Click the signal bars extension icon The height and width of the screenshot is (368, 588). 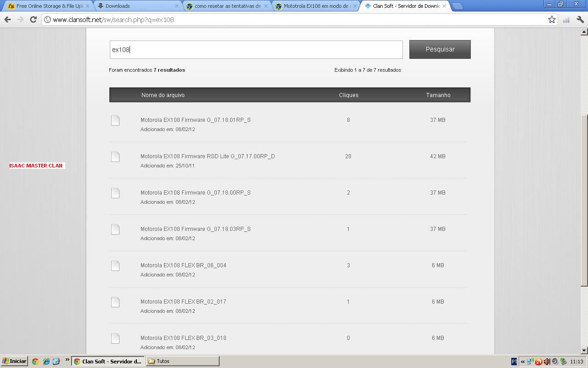point(566,19)
